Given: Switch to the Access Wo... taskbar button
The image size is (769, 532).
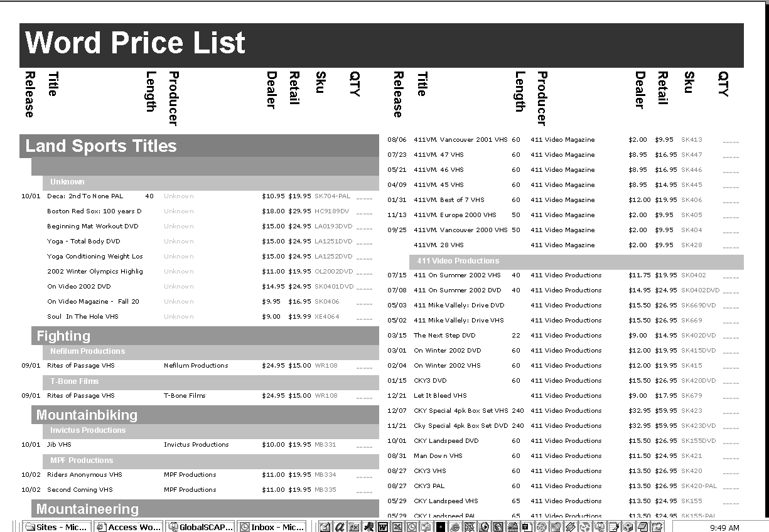Looking at the screenshot, I should pos(129,527).
